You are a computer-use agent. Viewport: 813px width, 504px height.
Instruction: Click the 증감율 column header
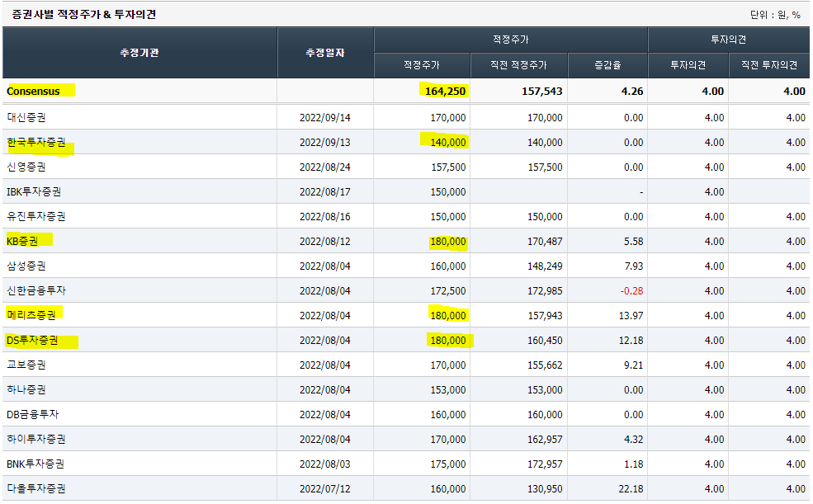point(607,65)
